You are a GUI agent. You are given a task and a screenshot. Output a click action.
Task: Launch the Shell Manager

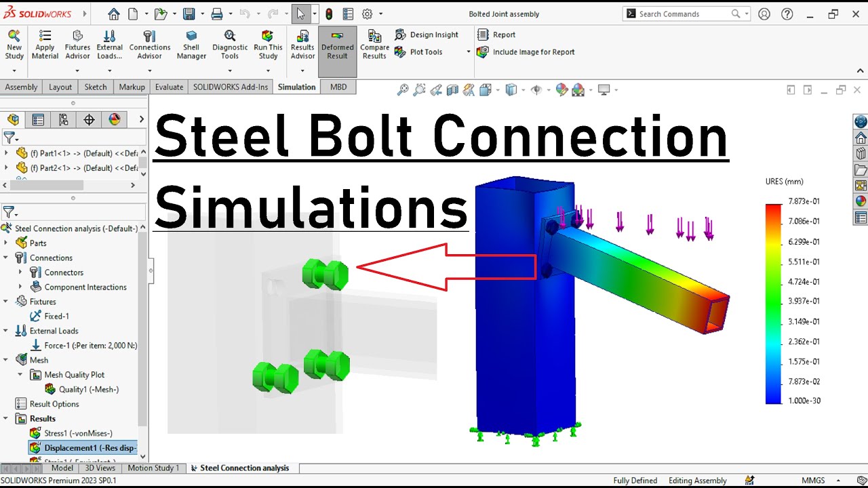(x=191, y=45)
